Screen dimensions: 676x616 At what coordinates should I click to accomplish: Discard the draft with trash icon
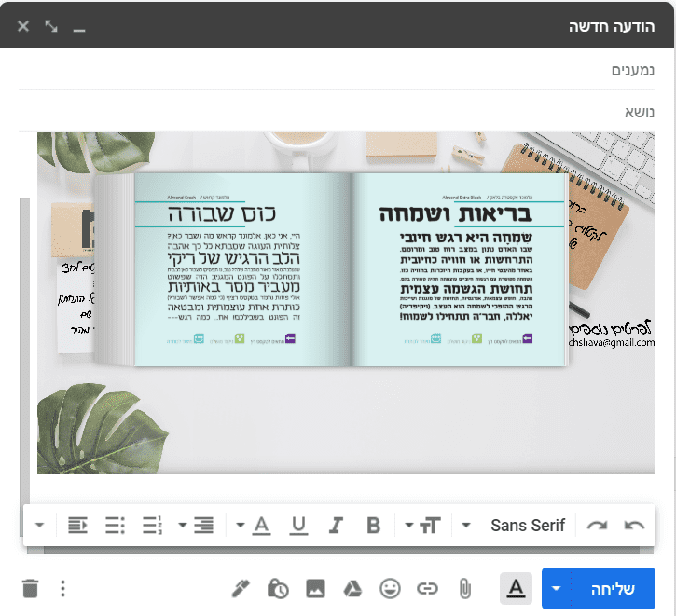[x=30, y=589]
